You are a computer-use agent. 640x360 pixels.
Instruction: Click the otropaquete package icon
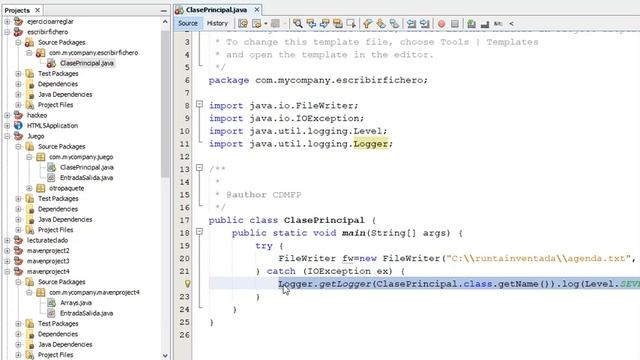[x=40, y=188]
